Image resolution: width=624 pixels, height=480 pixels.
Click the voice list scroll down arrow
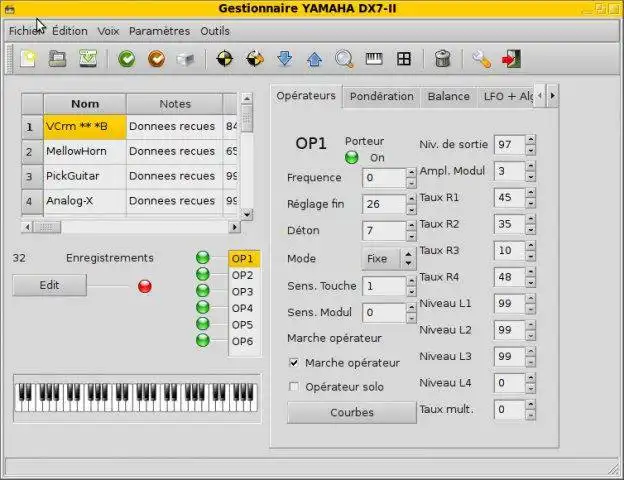pos(247,214)
